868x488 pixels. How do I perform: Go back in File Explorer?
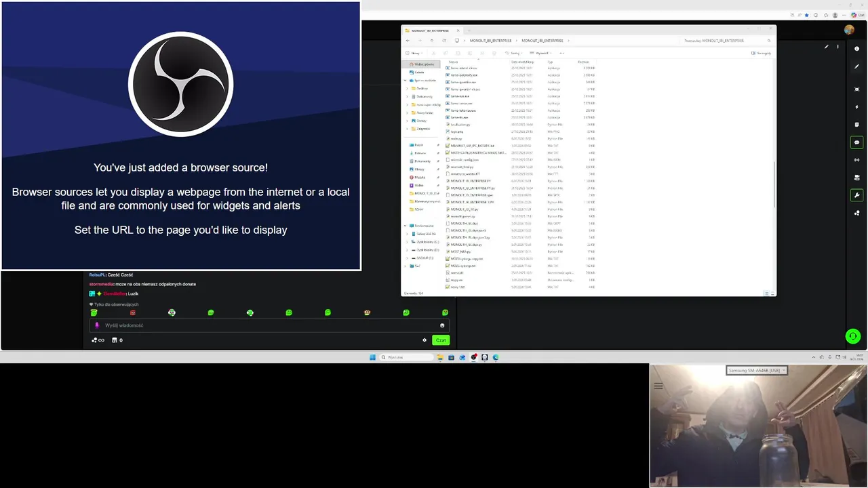tap(408, 41)
